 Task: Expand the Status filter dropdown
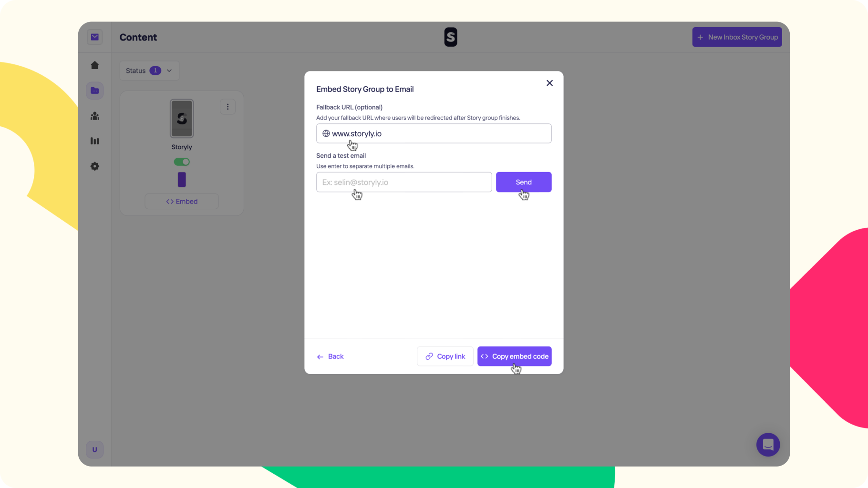point(149,71)
